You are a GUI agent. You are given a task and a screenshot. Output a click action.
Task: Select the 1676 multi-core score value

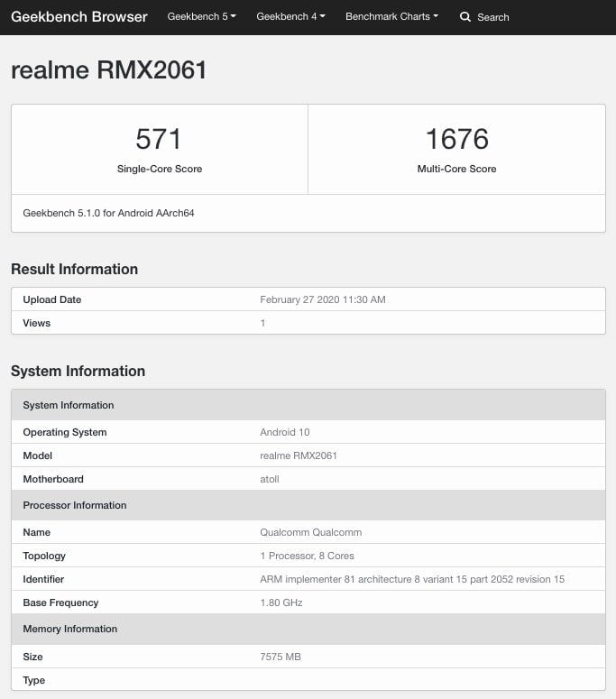[x=456, y=139]
